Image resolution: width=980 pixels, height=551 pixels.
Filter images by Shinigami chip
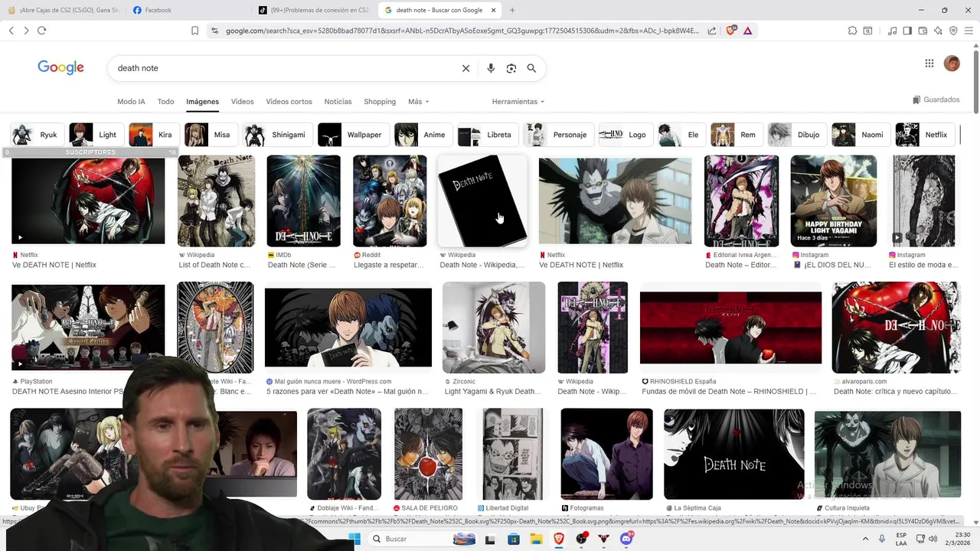[x=278, y=135]
